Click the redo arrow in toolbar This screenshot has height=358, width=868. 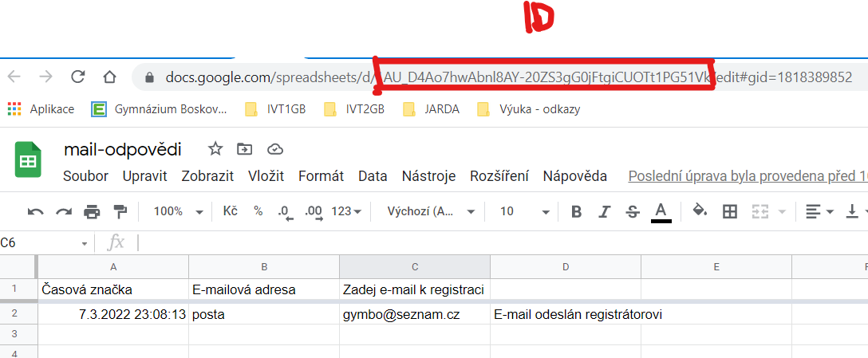click(x=64, y=211)
